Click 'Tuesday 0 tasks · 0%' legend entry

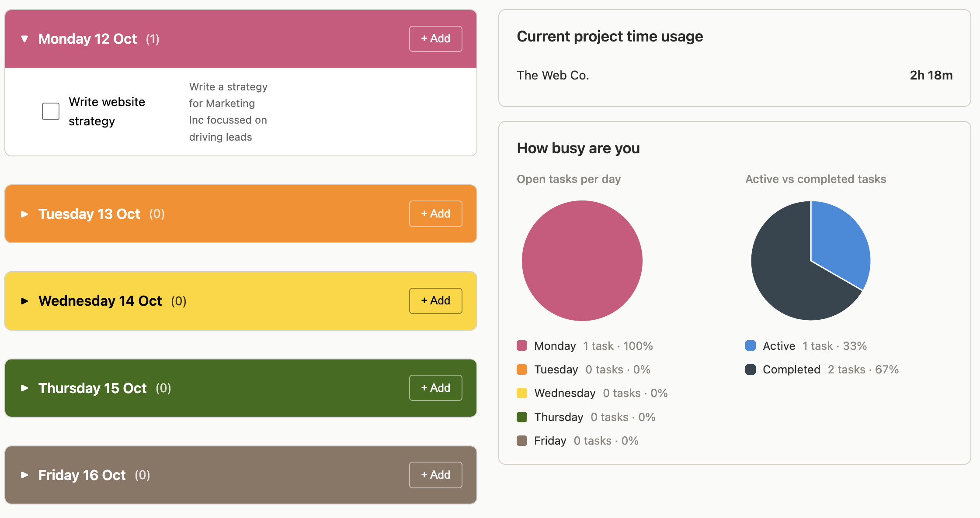[584, 370]
